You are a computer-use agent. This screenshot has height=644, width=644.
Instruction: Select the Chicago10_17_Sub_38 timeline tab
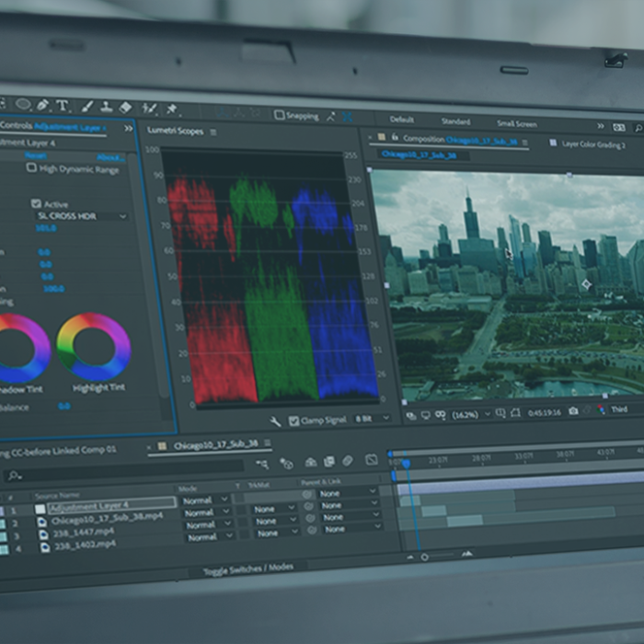pyautogui.click(x=216, y=444)
